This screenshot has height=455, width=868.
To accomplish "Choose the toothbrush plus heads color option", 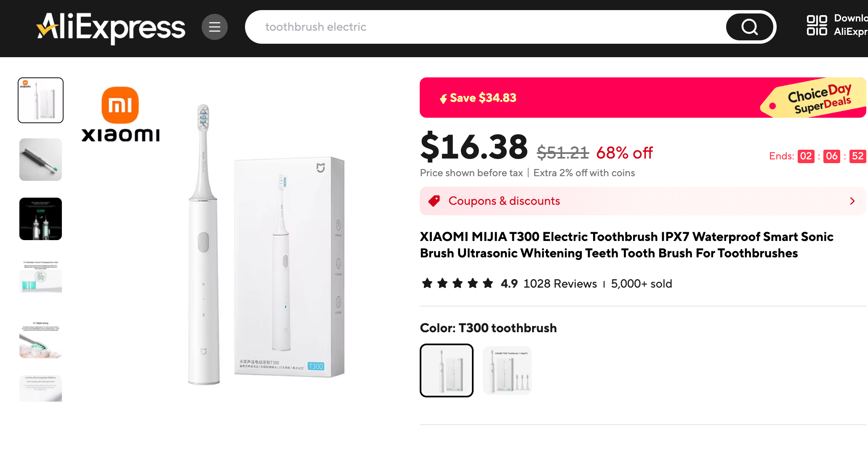I will pyautogui.click(x=507, y=370).
